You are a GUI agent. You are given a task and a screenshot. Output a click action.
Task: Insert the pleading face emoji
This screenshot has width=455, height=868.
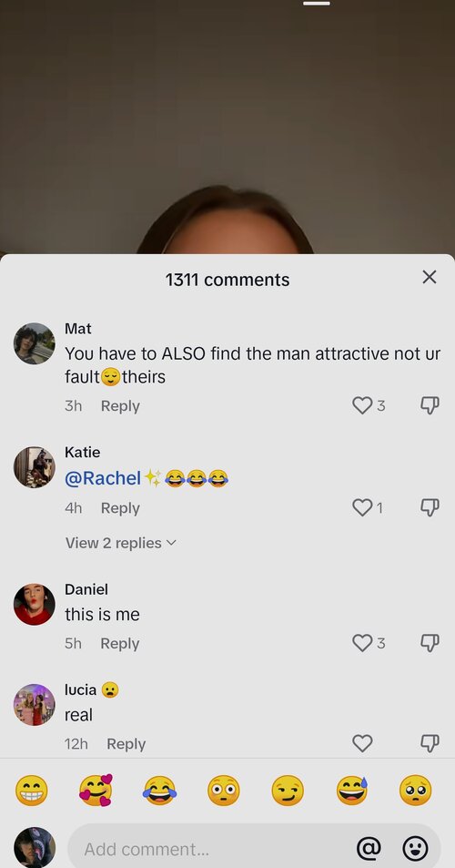pos(416,790)
